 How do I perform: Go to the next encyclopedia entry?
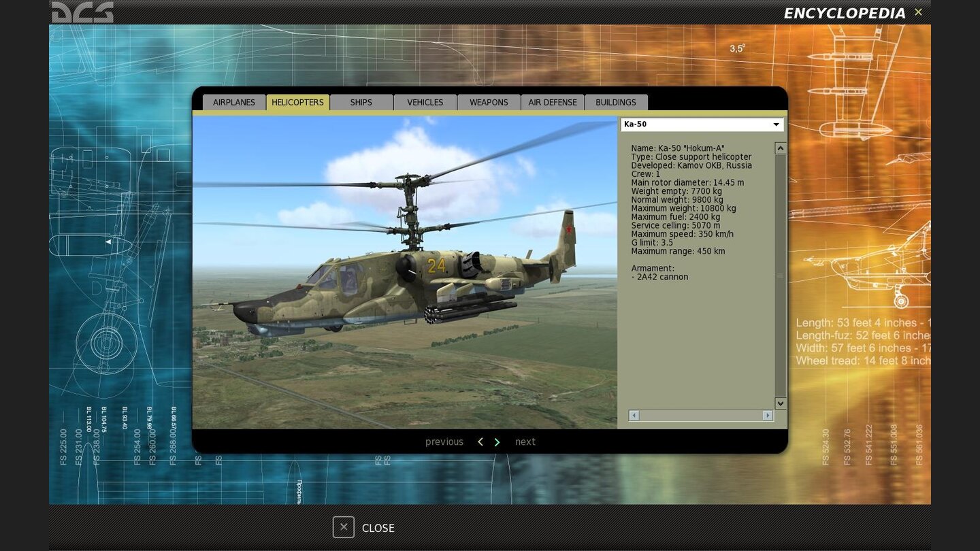pyautogui.click(x=525, y=442)
